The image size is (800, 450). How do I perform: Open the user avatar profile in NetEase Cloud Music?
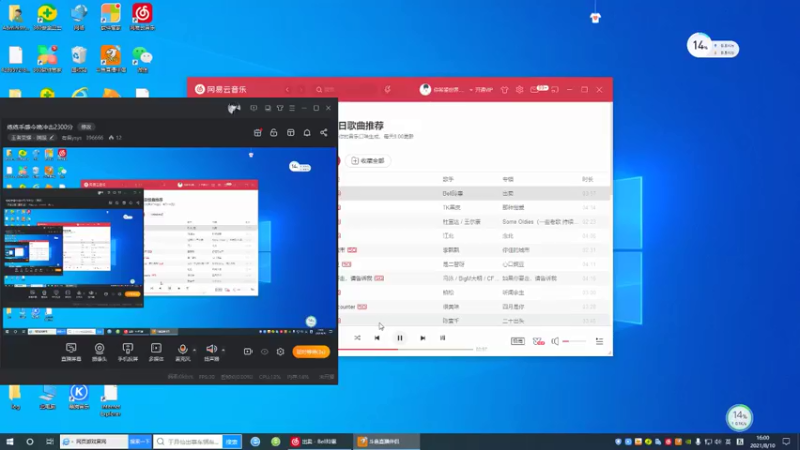(x=425, y=89)
